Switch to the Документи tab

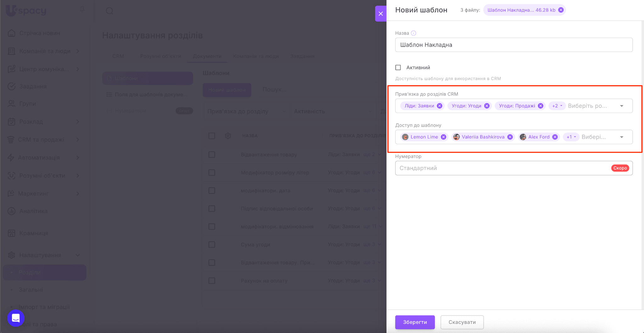click(207, 56)
